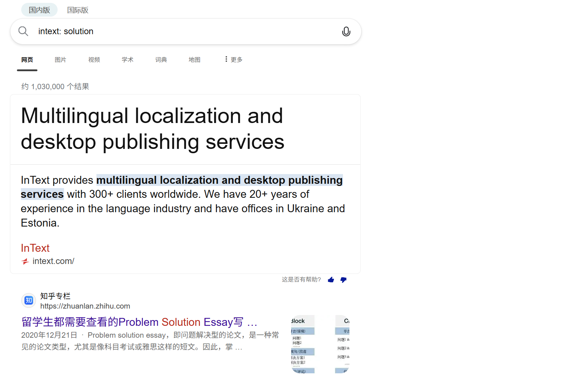
Task: Open the 地图 maps tab
Action: [195, 60]
